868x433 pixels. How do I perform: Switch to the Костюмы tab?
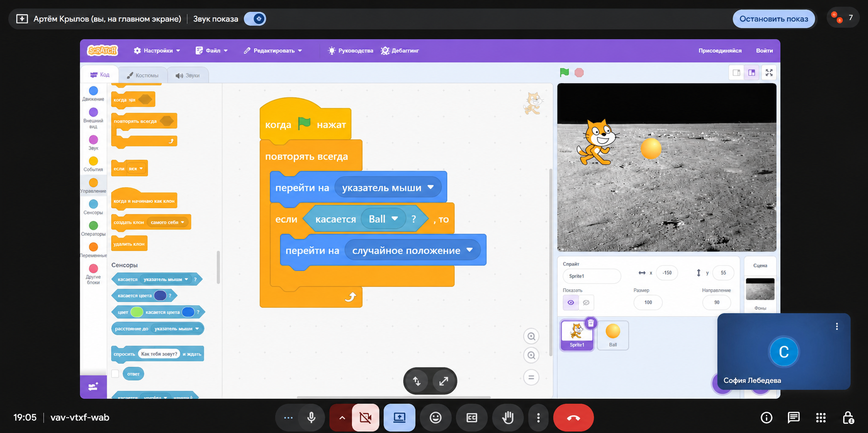[142, 75]
